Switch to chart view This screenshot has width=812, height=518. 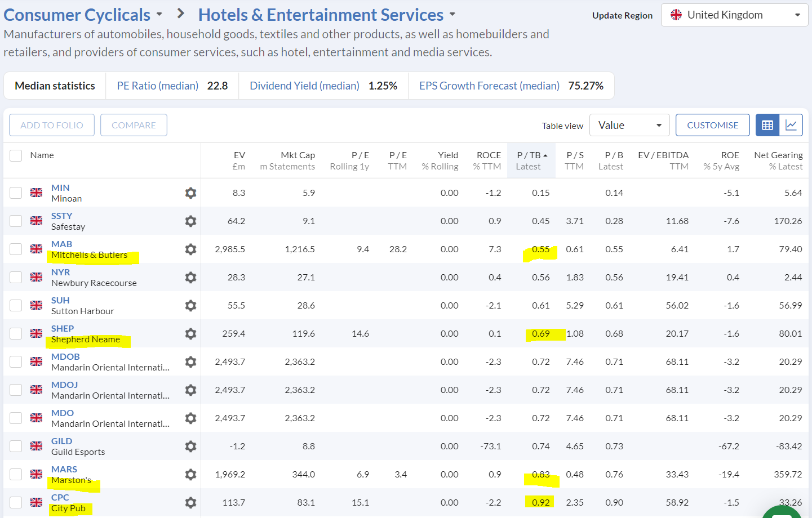click(x=791, y=125)
